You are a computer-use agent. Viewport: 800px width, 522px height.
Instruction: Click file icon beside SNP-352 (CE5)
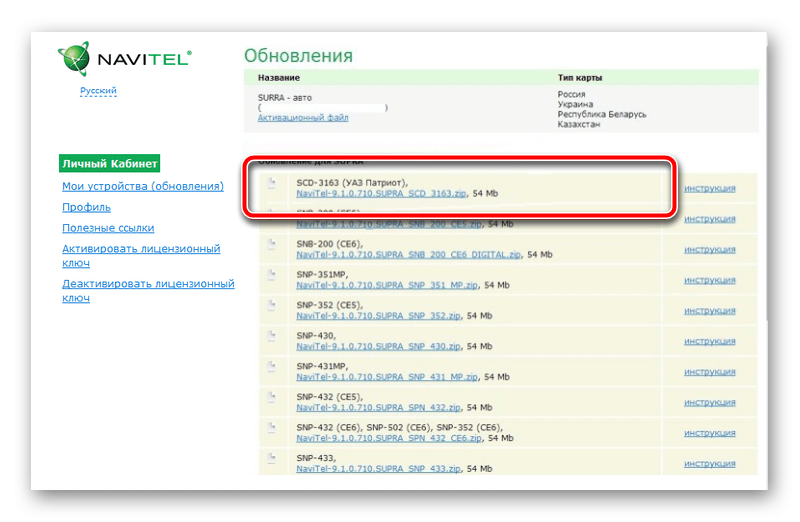pyautogui.click(x=272, y=305)
